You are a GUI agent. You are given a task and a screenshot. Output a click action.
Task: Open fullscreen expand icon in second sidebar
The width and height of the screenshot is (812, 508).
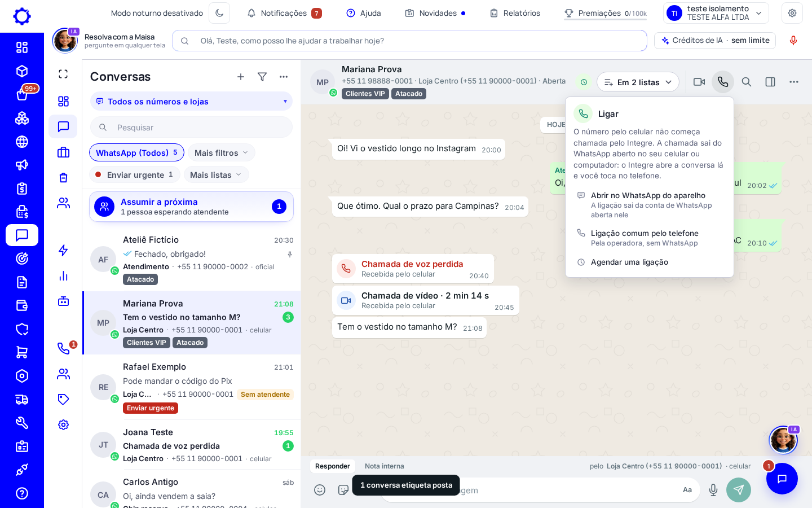(63, 74)
